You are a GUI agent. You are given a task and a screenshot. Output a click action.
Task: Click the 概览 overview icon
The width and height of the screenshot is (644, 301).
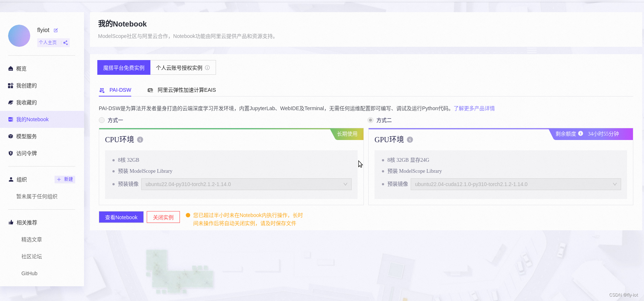click(11, 69)
